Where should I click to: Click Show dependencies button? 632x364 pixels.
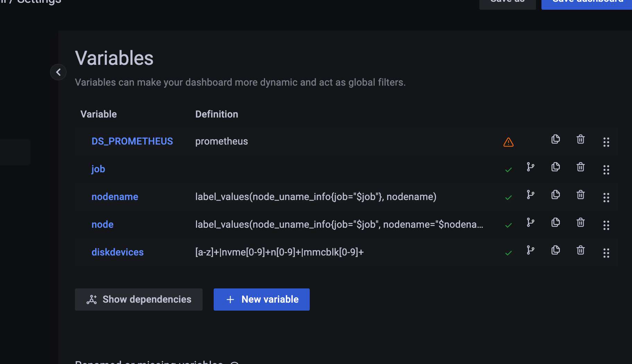(139, 300)
